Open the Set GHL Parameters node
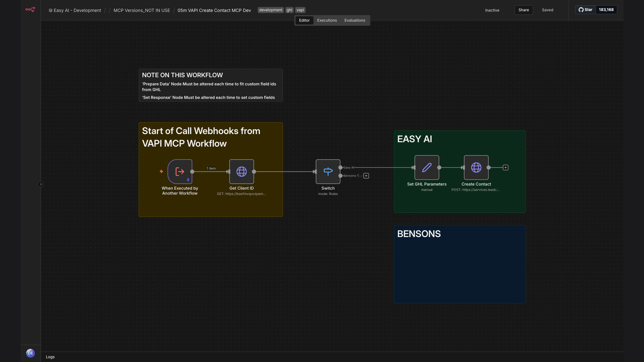 (x=427, y=168)
